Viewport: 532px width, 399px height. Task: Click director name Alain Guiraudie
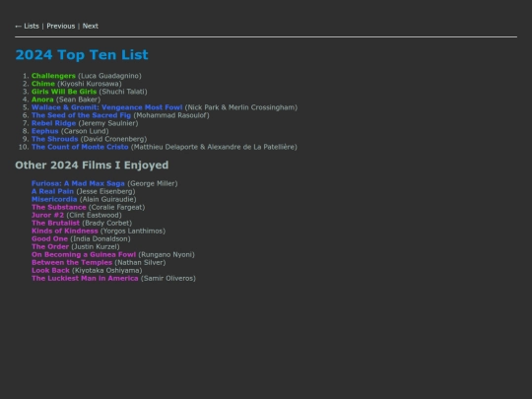[x=108, y=199]
